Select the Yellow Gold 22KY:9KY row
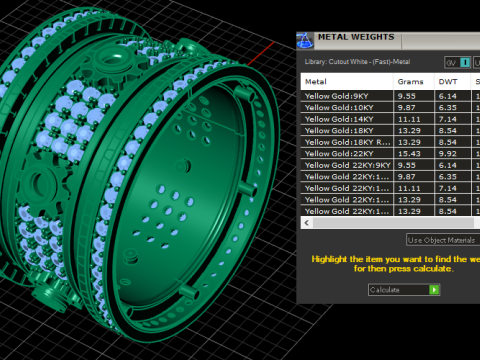 tap(390, 165)
